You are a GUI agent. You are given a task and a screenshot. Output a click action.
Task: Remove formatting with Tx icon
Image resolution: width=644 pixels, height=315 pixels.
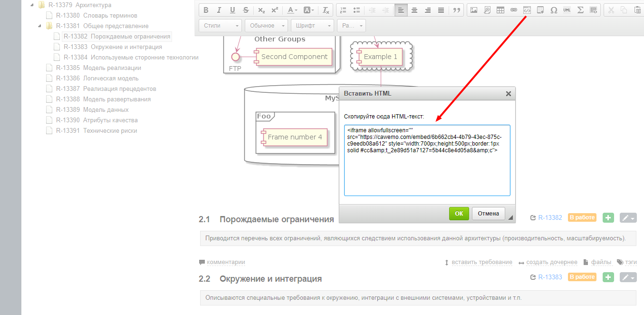326,10
